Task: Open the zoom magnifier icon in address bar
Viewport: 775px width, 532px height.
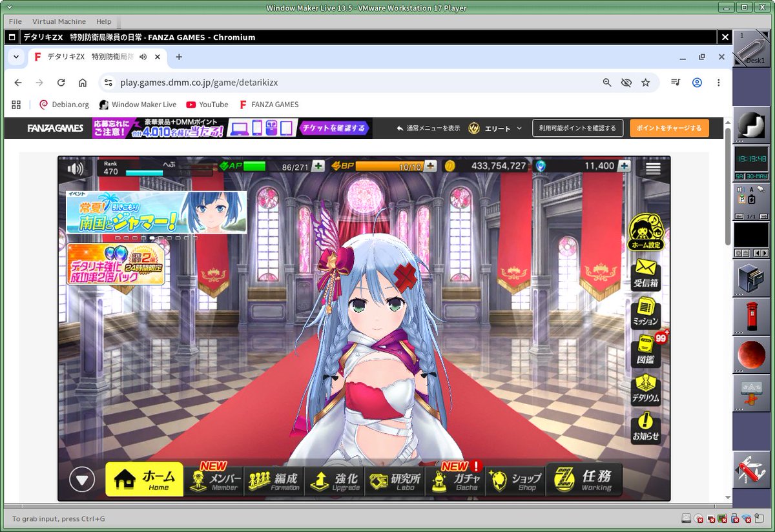Action: point(606,83)
